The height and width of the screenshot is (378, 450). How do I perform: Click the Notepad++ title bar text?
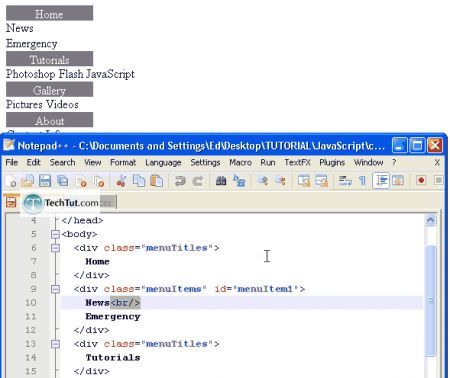point(201,146)
